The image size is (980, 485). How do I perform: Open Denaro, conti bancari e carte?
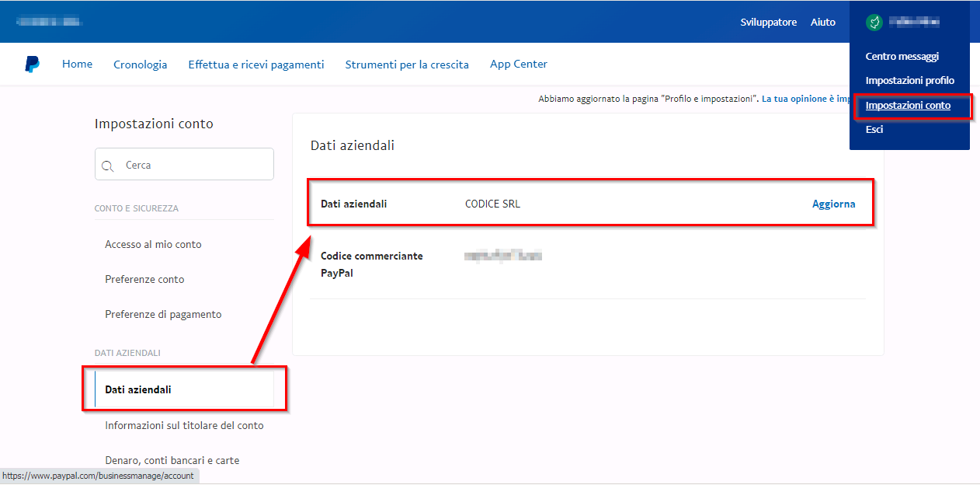point(172,461)
